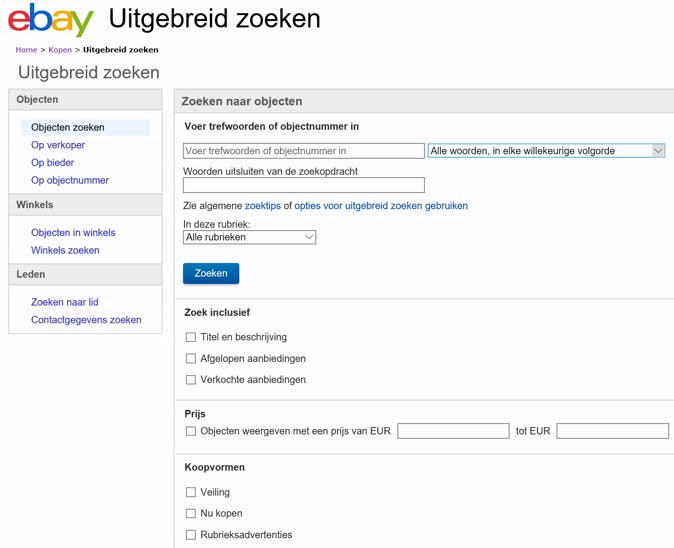Open the Alle woorden volgorde dropdown

546,151
